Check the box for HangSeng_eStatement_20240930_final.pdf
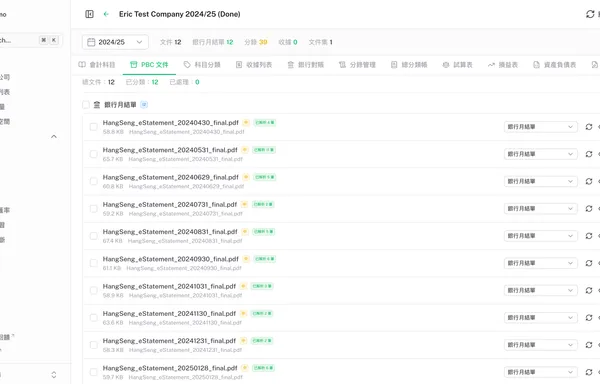Screen dimensions: 600x384 (x=93, y=263)
